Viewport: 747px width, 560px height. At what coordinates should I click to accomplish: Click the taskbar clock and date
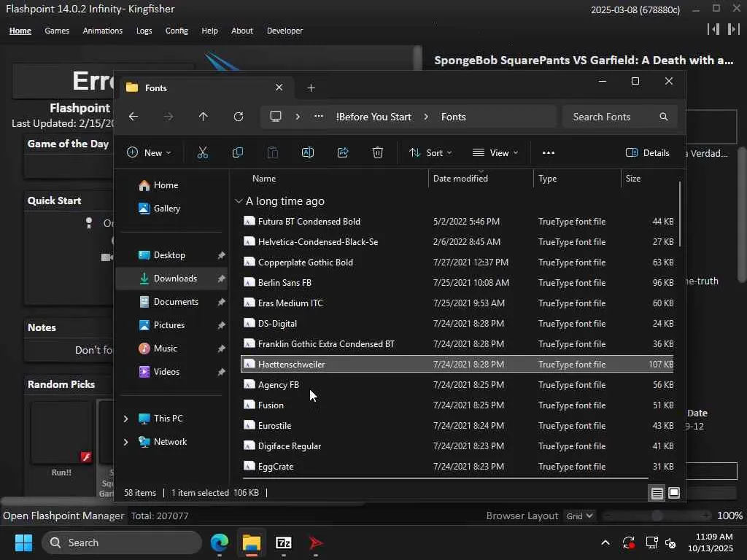coord(711,542)
